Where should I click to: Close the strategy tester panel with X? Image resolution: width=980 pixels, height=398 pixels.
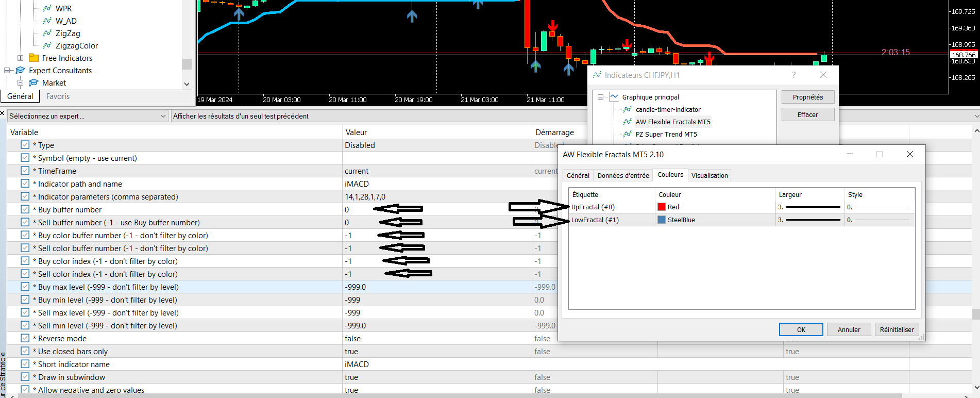[3, 113]
